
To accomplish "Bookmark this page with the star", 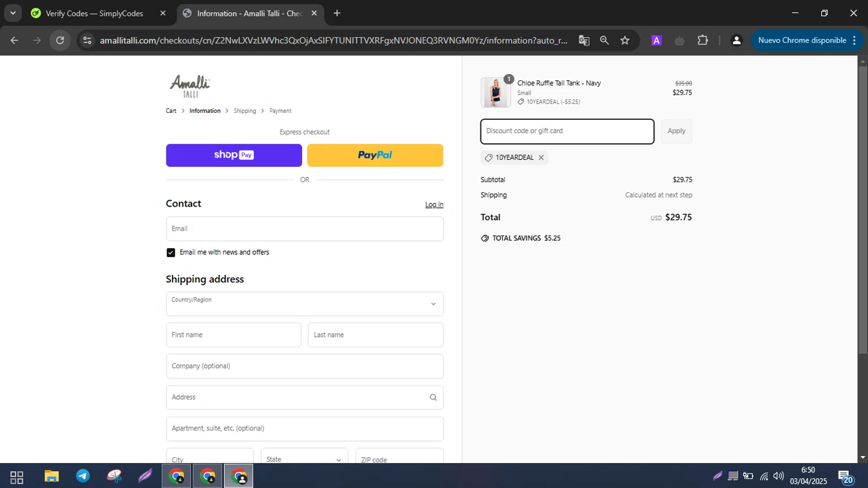I will click(x=625, y=41).
